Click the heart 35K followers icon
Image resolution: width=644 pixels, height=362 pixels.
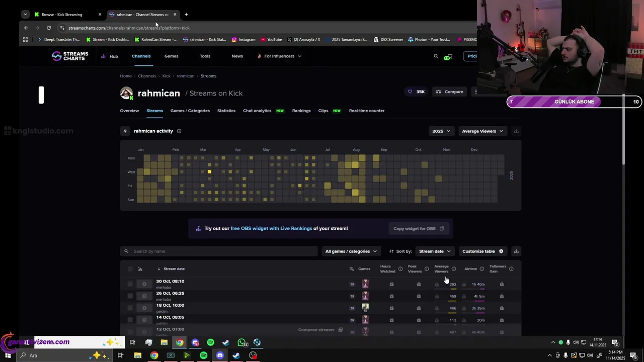tap(410, 92)
